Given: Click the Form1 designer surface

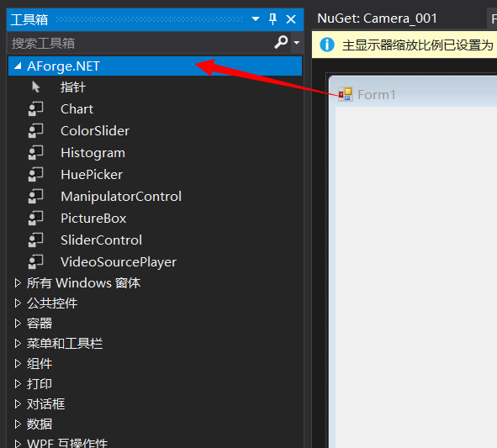Looking at the screenshot, I should coord(416,277).
